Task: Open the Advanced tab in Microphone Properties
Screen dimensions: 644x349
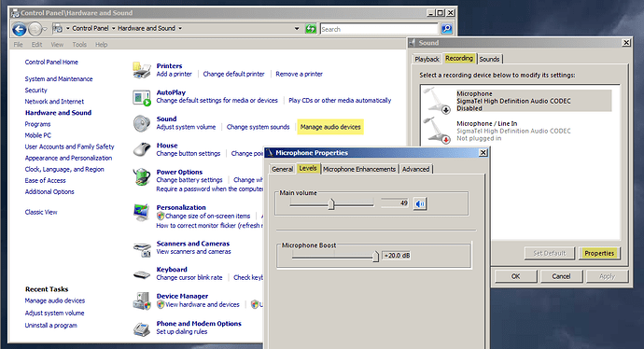Action: (x=415, y=169)
